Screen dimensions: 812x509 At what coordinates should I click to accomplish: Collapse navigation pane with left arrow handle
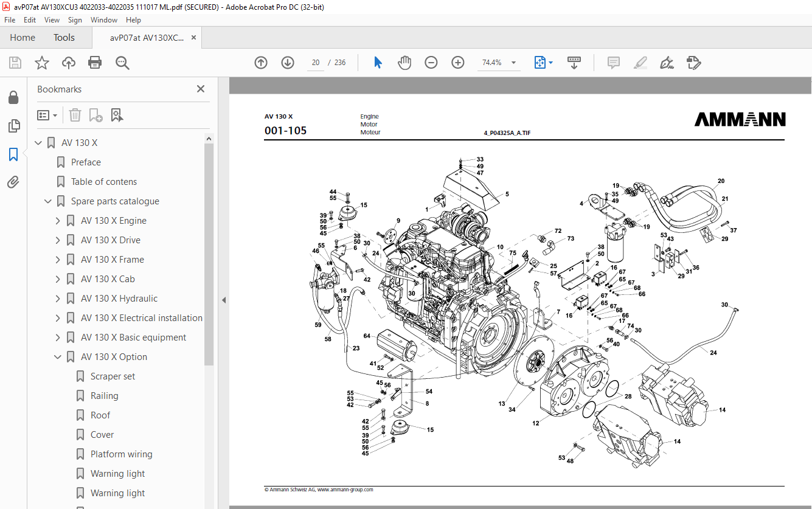click(223, 300)
